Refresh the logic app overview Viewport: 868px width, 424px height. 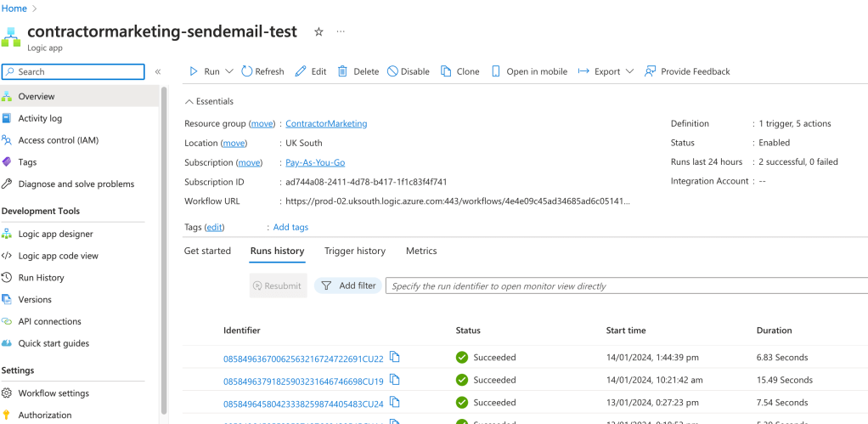click(x=262, y=71)
